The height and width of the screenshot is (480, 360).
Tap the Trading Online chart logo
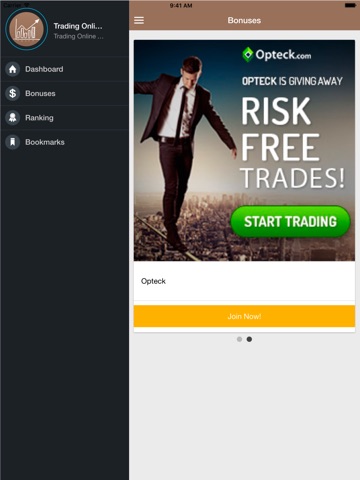point(27,29)
